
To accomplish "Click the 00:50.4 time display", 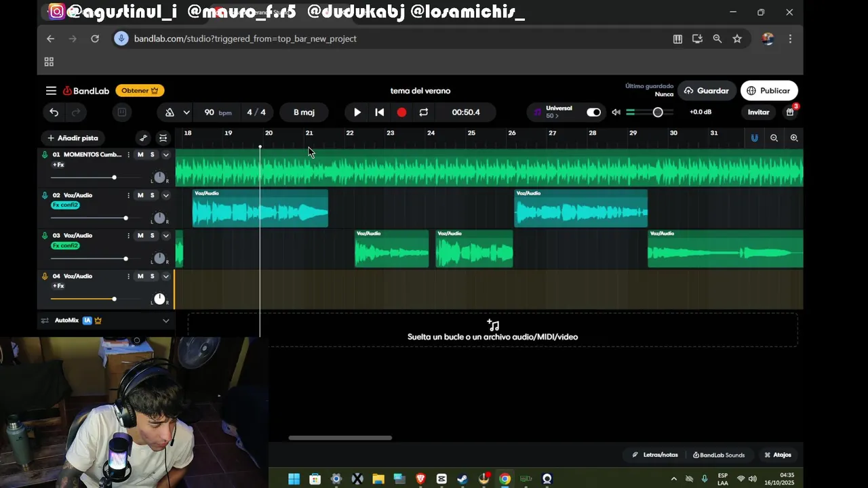I will point(466,113).
